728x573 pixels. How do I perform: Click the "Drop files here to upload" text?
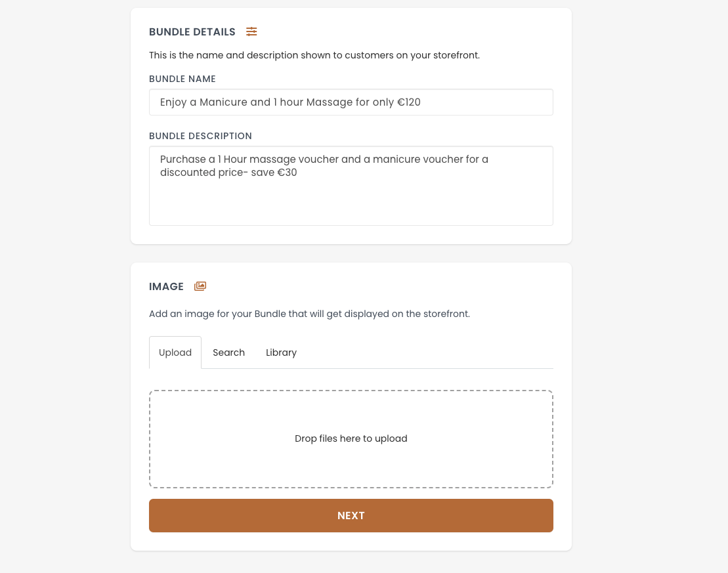click(351, 438)
